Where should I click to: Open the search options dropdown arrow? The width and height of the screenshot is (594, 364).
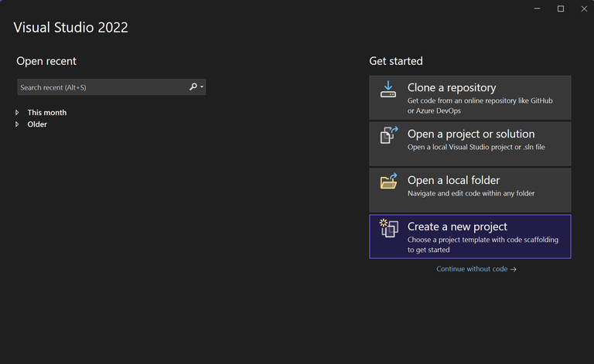pyautogui.click(x=202, y=87)
